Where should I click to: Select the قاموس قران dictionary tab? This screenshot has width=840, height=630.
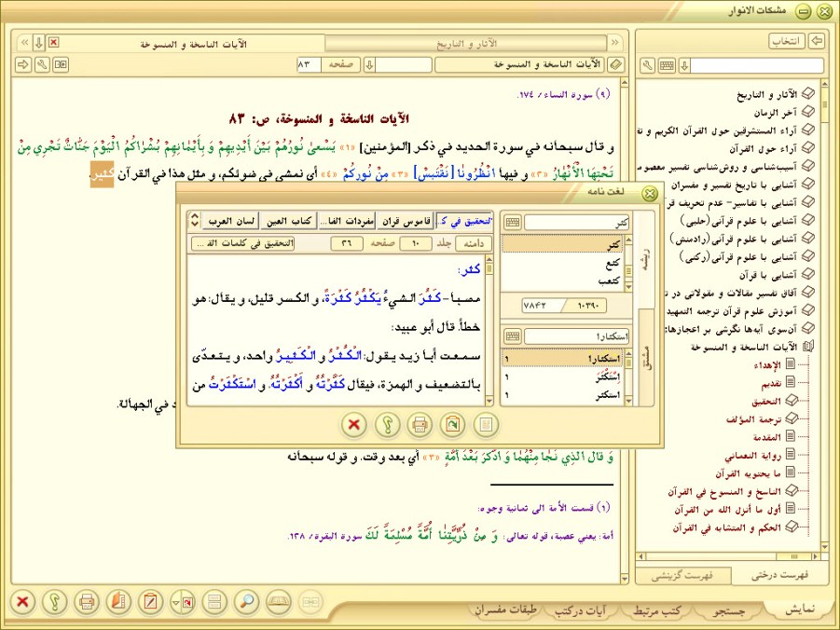(x=406, y=221)
